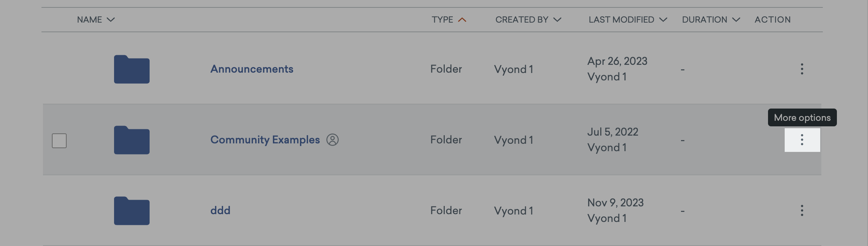The width and height of the screenshot is (868, 246).
Task: Click the Announcements folder icon
Action: [x=131, y=69]
